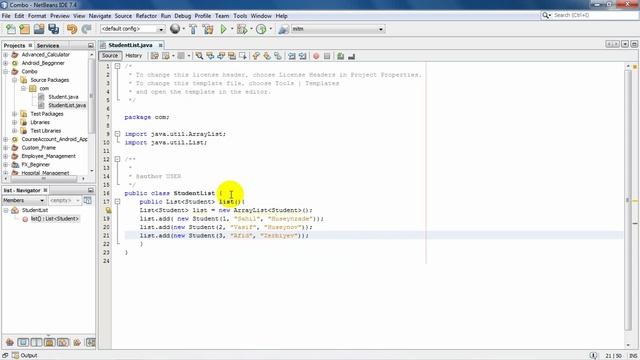Toggle Rectangular Selection mode
The image size is (640, 360).
click(243, 56)
